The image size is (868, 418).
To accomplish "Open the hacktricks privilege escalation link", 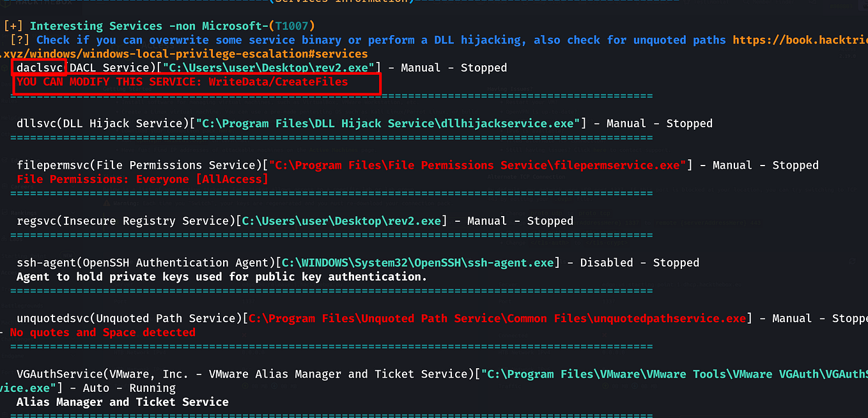I will click(800, 40).
